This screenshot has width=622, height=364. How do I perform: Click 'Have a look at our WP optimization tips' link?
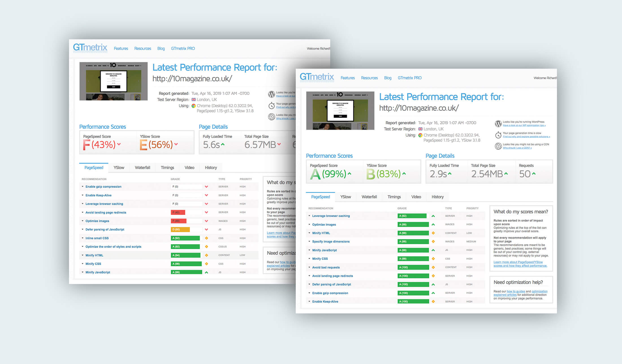[524, 125]
